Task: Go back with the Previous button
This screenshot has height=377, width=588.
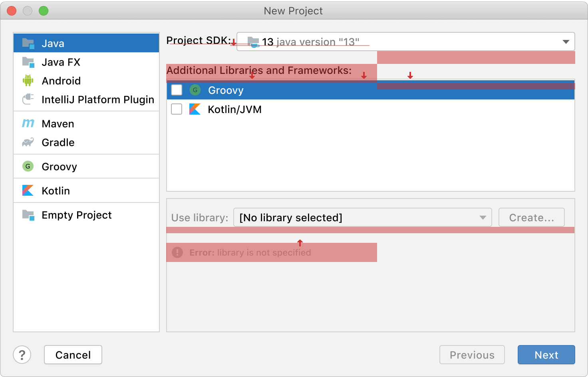Action: pyautogui.click(x=472, y=355)
